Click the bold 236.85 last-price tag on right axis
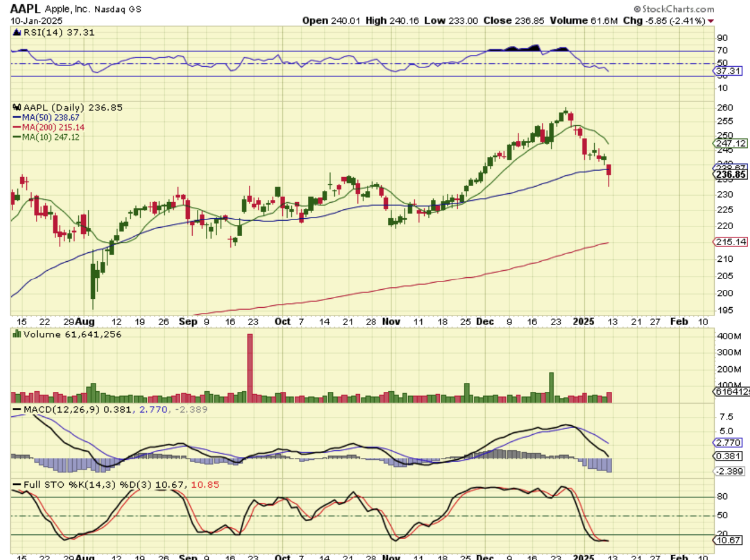 point(730,175)
